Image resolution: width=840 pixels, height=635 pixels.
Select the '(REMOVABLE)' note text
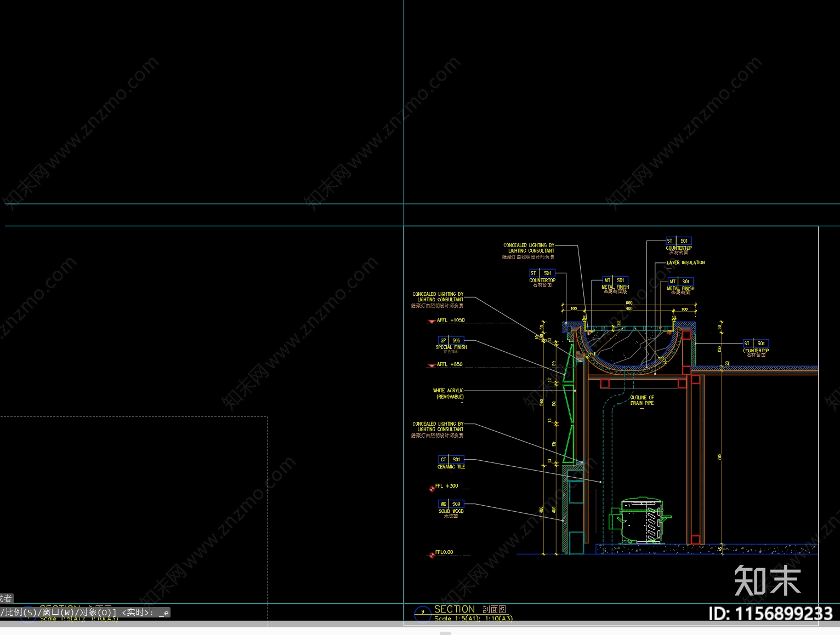[450, 397]
